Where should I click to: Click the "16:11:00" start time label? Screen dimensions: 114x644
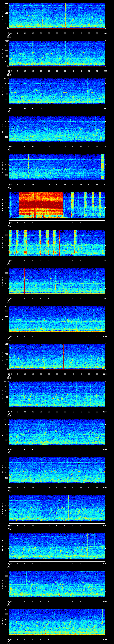(x=9, y=412)
